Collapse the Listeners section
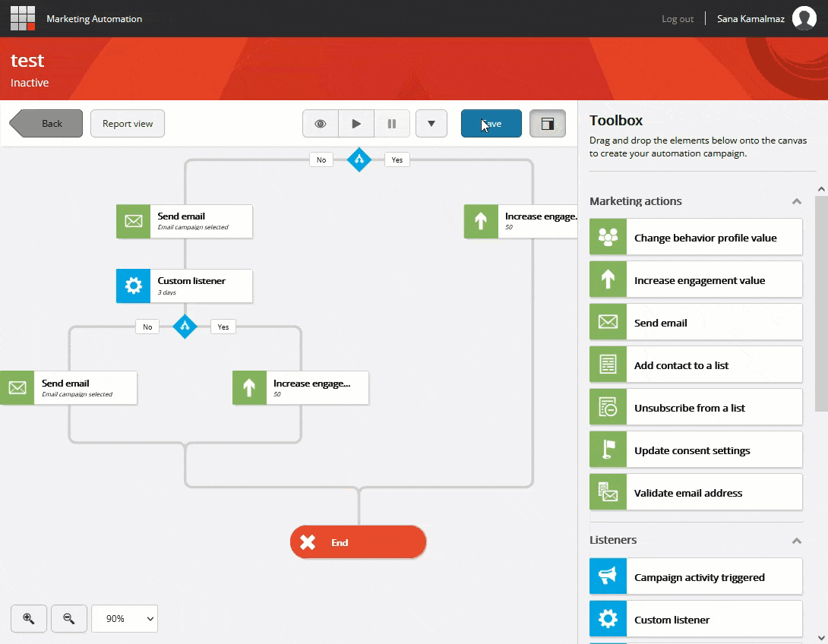 pyautogui.click(x=797, y=541)
